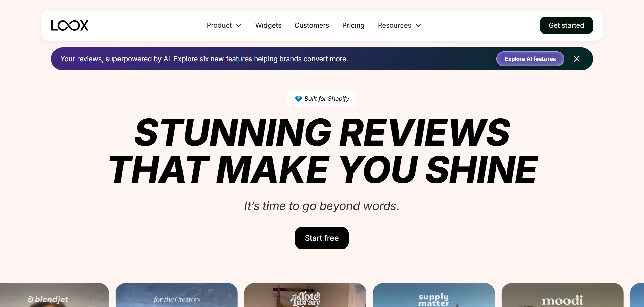Viewport: 644px width, 307px height.
Task: Dismiss the AI features announcement banner
Action: pyautogui.click(x=576, y=59)
